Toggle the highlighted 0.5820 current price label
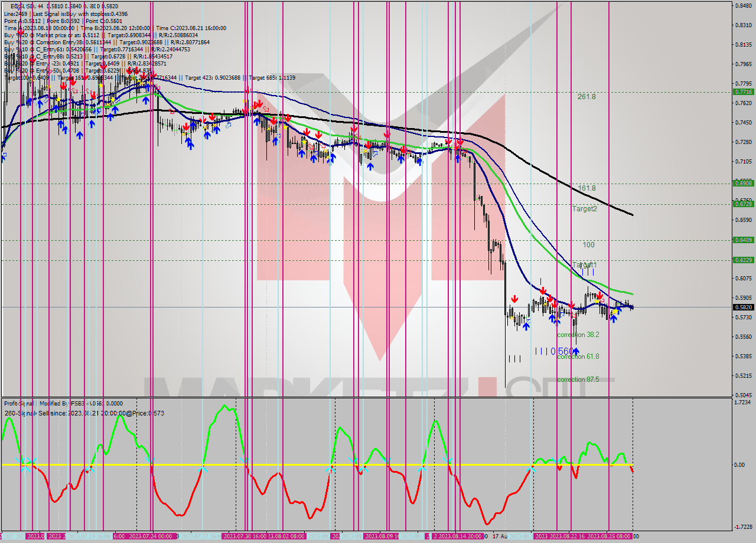 click(x=743, y=307)
